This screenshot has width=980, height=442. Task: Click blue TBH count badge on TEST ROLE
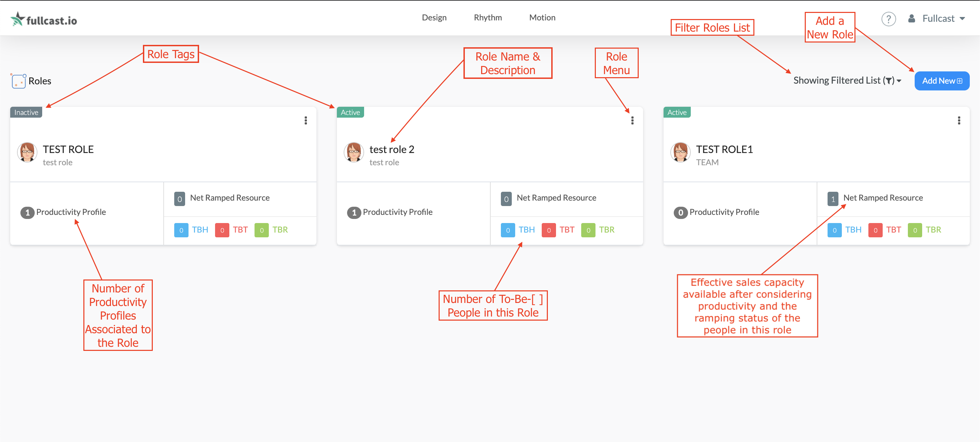[x=181, y=230]
